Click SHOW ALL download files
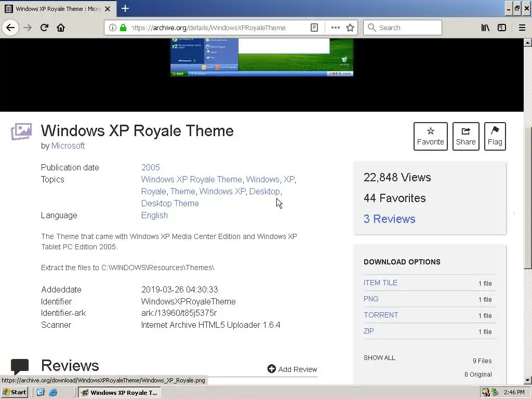This screenshot has height=399, width=532. pyautogui.click(x=379, y=357)
